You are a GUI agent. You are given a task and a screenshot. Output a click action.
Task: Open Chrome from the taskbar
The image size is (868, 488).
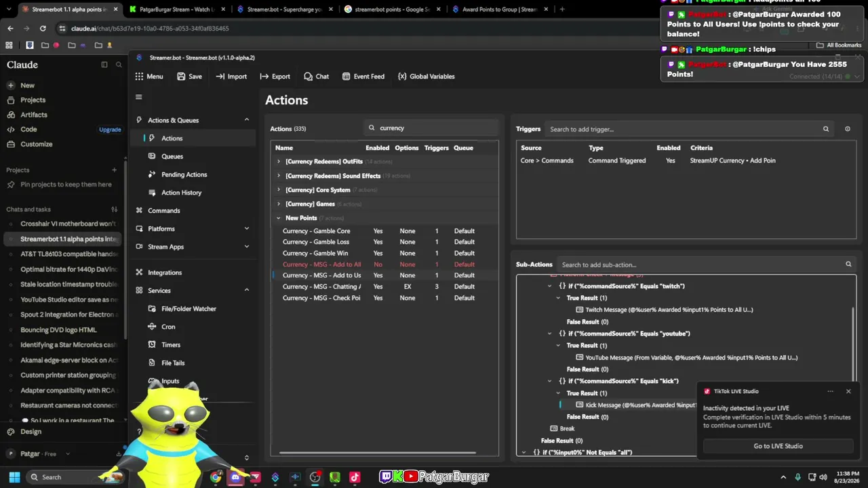pyautogui.click(x=216, y=477)
